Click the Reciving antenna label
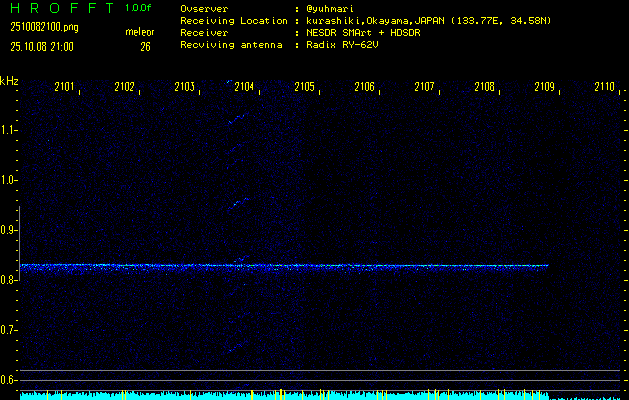Screen dimensions: 629x400 231,45
